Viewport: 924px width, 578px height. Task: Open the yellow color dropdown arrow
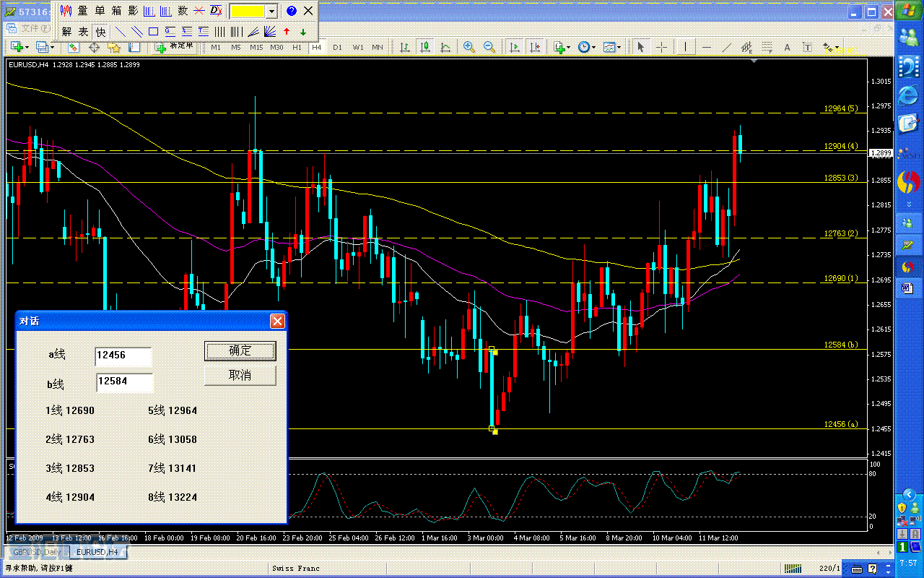pyautogui.click(x=271, y=11)
